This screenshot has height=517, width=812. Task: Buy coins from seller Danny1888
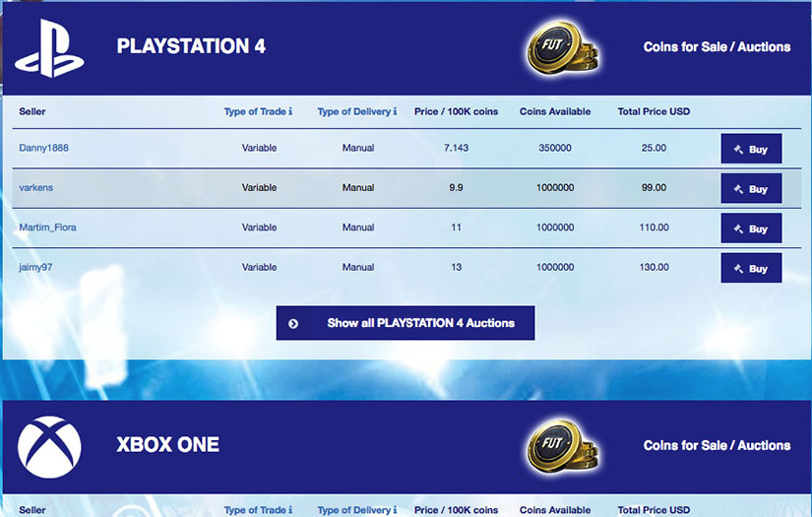click(751, 149)
